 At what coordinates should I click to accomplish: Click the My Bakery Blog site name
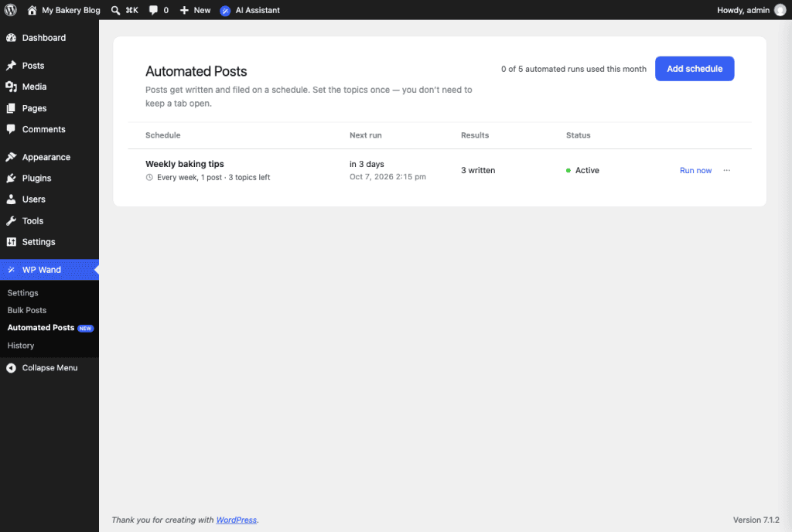click(x=71, y=10)
